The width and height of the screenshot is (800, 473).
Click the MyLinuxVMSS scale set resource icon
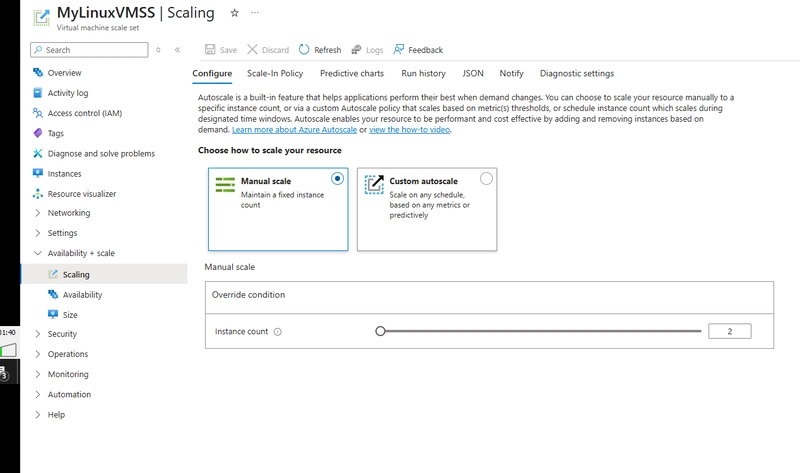(x=41, y=17)
